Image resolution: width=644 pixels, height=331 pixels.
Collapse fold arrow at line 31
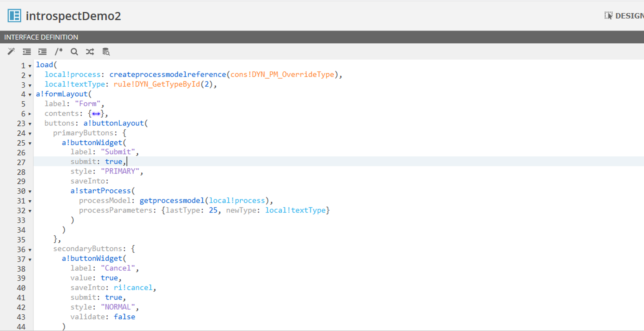[30, 201]
